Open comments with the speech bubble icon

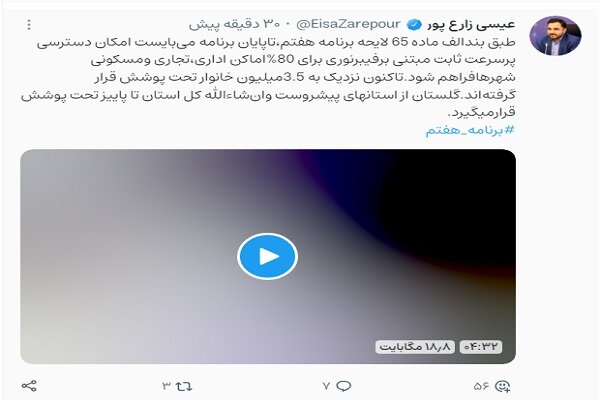[x=343, y=386]
